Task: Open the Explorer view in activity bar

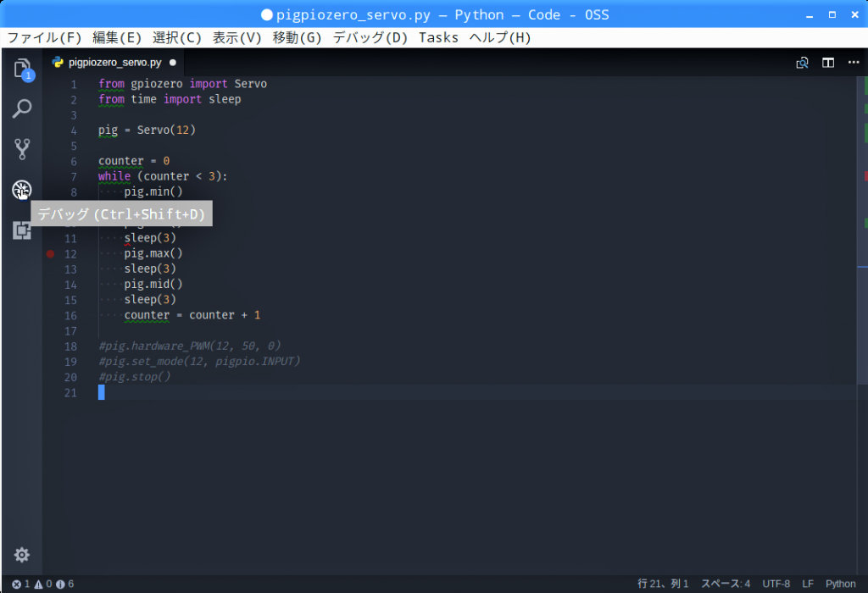Action: point(22,69)
